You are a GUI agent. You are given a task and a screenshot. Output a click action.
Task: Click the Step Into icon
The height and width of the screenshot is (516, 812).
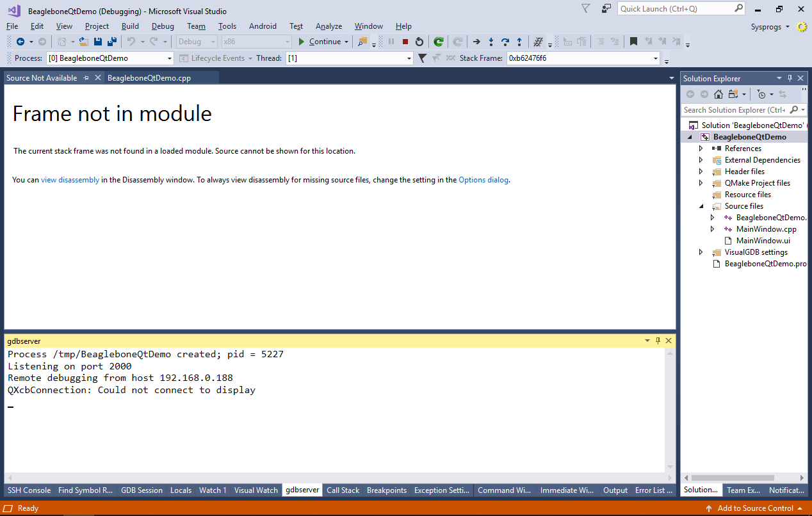[491, 42]
